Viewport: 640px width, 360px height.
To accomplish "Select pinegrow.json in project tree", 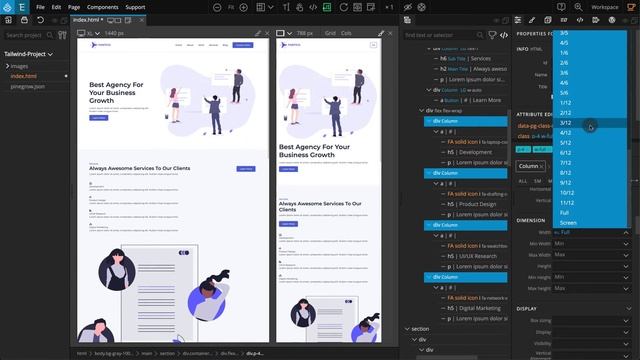I will click(28, 87).
